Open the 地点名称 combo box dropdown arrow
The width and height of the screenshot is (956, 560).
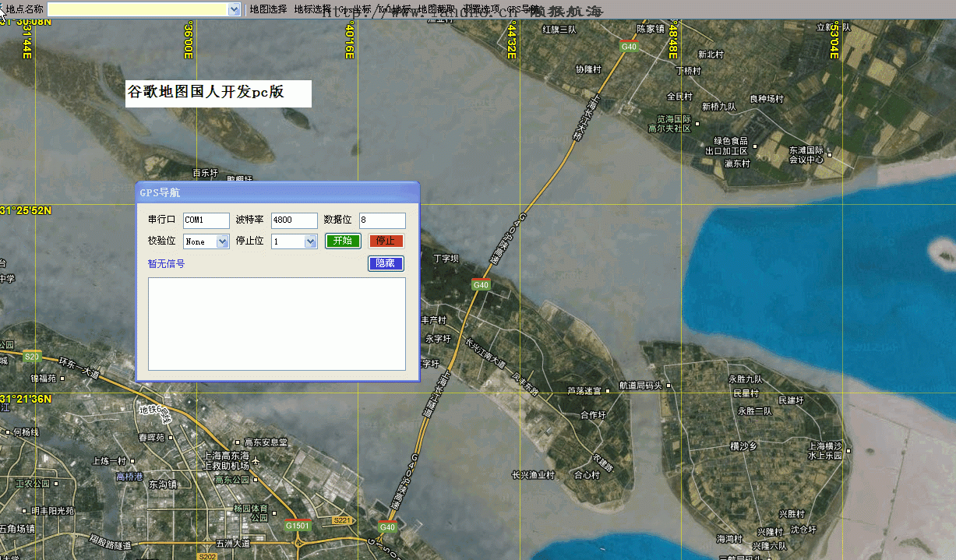tap(234, 9)
